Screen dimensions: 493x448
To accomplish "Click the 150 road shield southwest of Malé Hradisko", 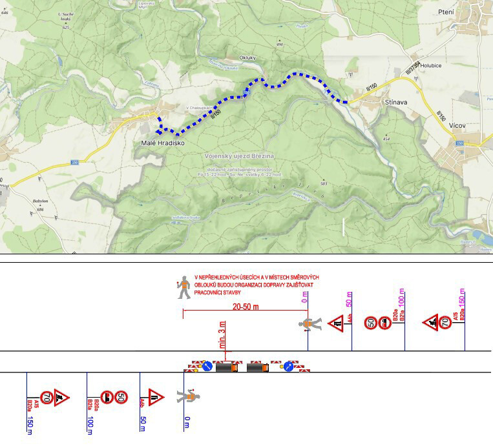I will pyautogui.click(x=74, y=163).
